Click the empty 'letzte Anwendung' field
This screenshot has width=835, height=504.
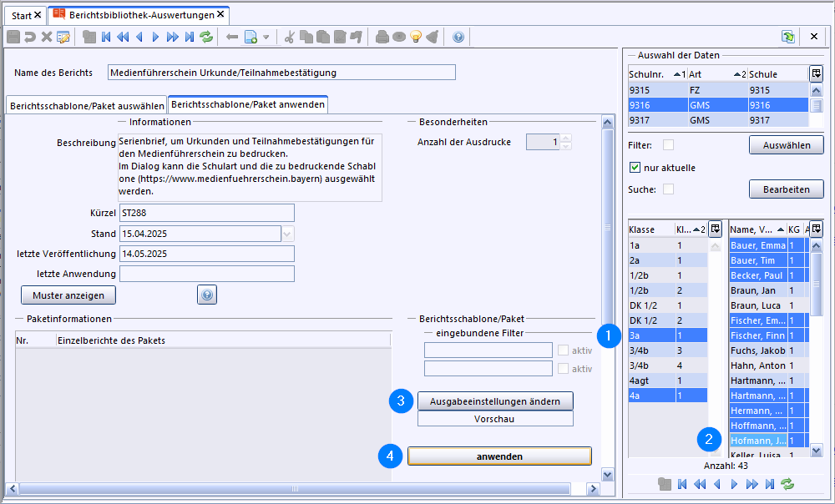[206, 274]
